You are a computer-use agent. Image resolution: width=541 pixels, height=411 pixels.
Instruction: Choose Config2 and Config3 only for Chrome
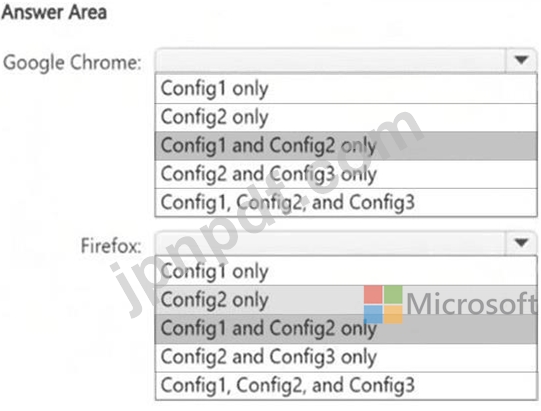(346, 174)
